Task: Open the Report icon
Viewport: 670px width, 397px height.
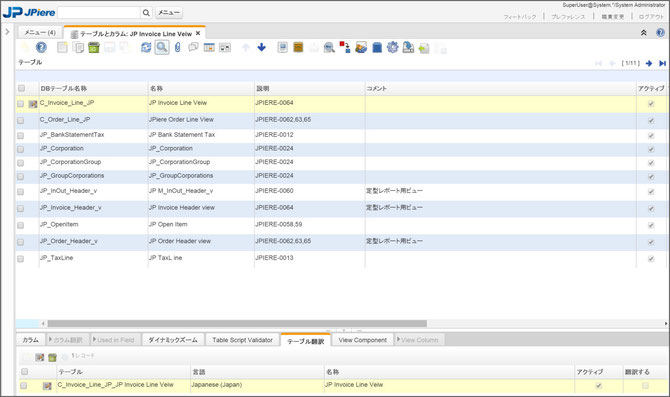Action: pyautogui.click(x=282, y=47)
